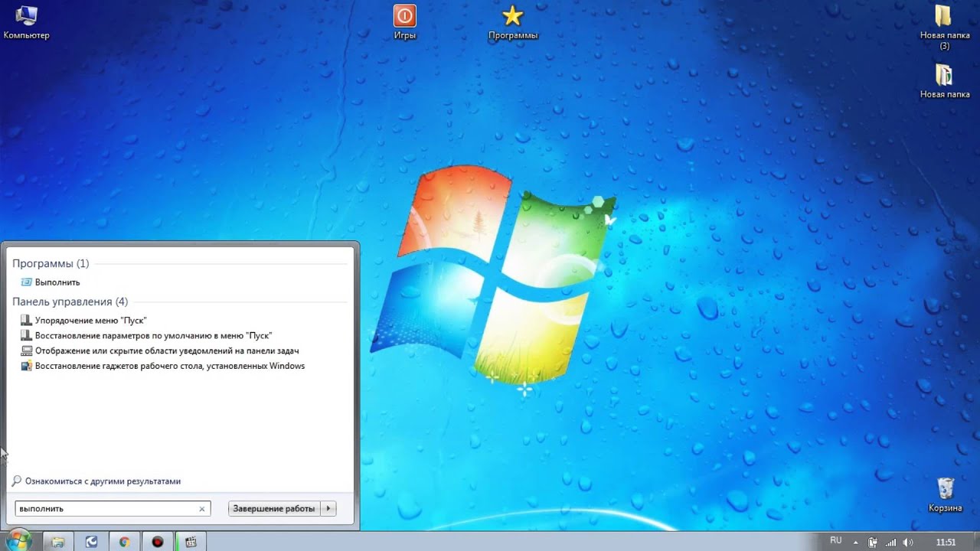Click the icon next to Отображение или скрытие
The image size is (980, 551).
click(x=27, y=350)
